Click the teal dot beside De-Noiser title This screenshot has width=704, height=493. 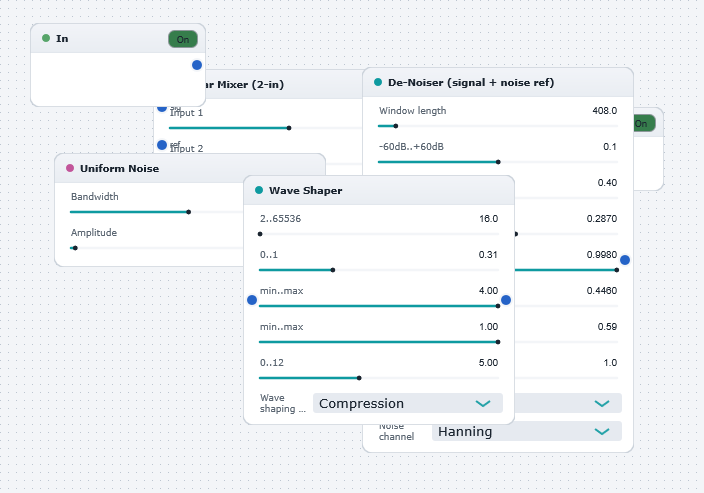coord(378,82)
